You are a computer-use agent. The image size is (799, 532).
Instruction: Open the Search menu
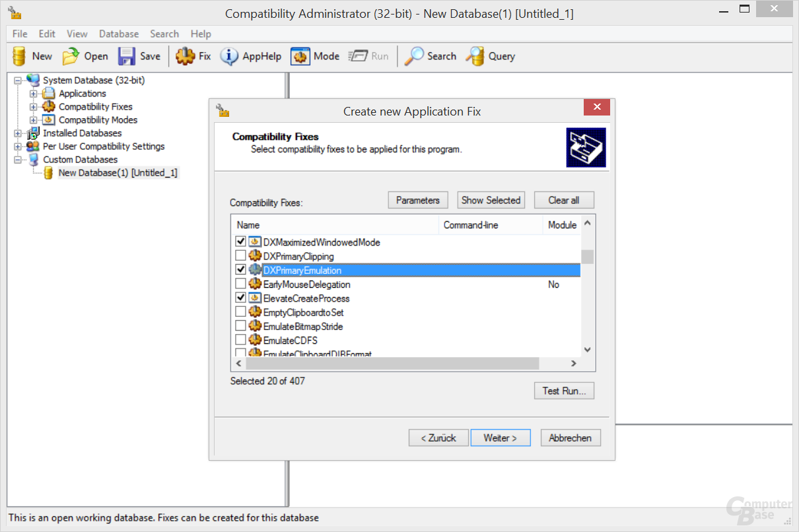point(164,34)
